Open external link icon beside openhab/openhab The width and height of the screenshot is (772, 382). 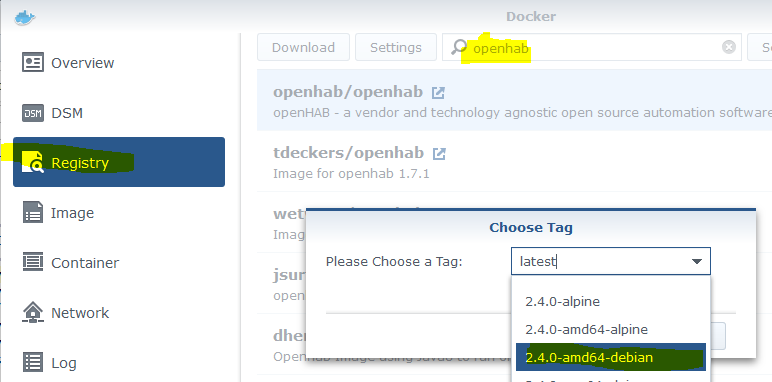point(438,92)
